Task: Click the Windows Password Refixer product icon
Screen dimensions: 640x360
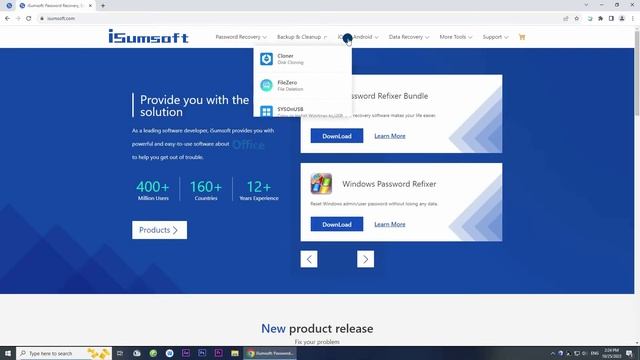Action: [321, 184]
